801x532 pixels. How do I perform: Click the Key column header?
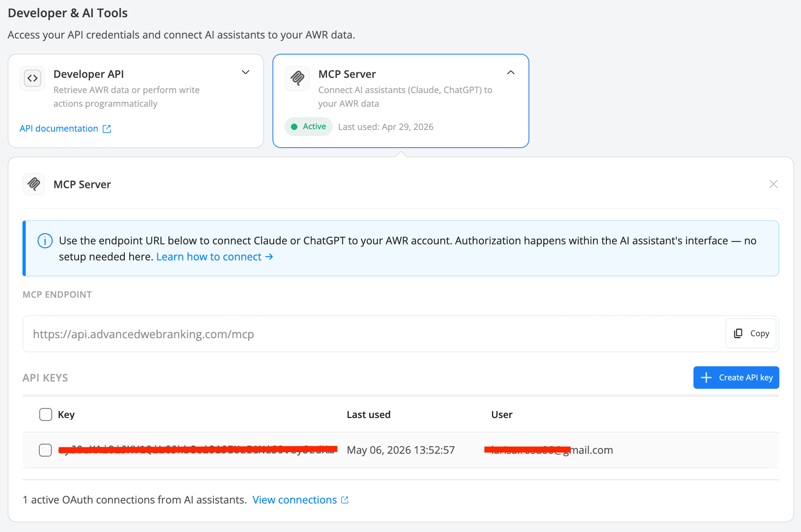[x=66, y=414]
